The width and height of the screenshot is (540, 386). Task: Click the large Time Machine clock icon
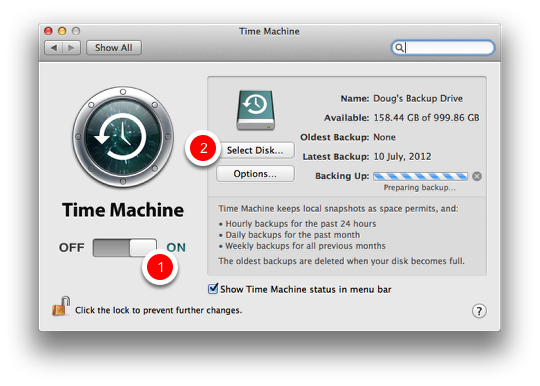pos(123,137)
